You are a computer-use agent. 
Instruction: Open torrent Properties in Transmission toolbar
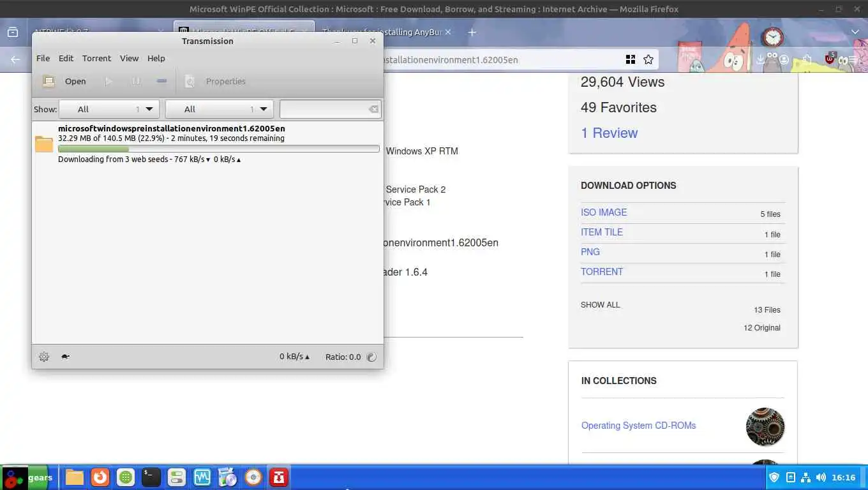coord(215,81)
